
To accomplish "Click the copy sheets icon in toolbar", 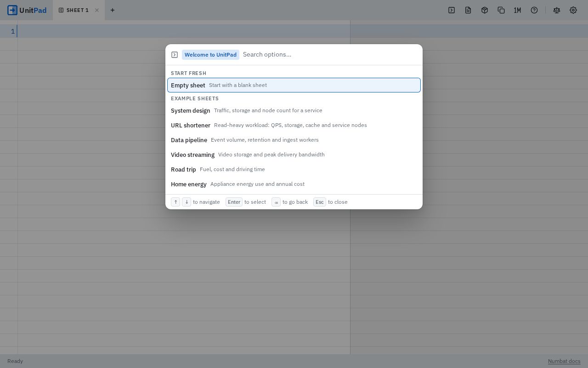I will (501, 10).
